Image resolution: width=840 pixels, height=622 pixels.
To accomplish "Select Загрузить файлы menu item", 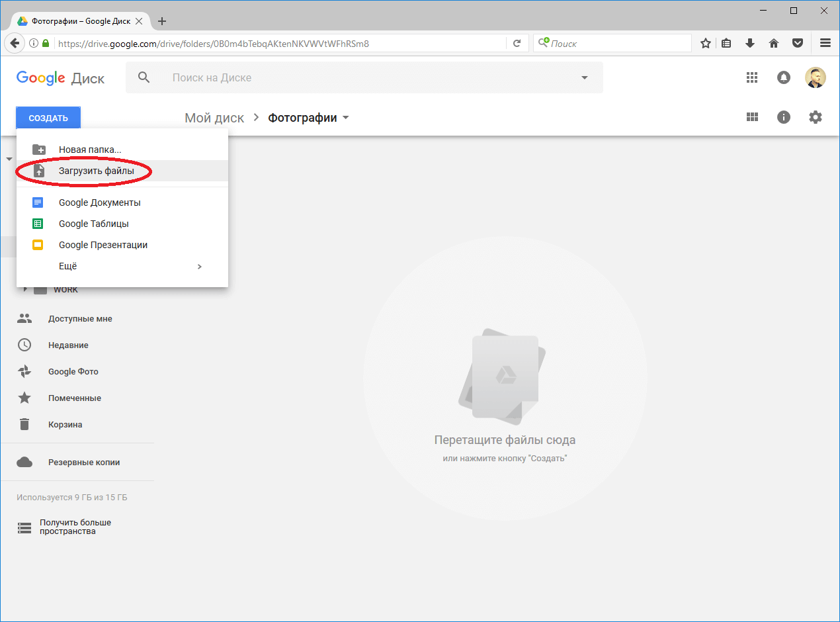I will (97, 171).
